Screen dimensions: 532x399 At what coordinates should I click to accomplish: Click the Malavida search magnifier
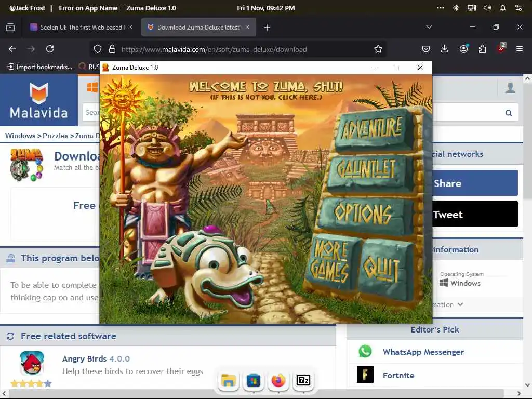click(508, 113)
